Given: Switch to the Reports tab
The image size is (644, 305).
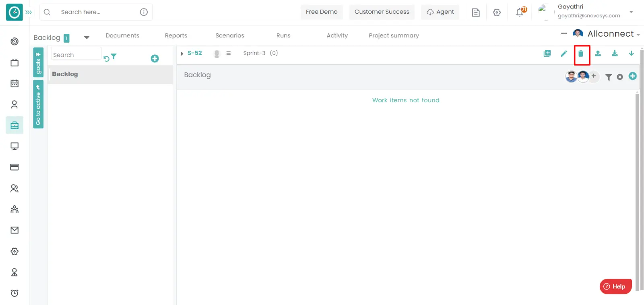Looking at the screenshot, I should 176,35.
